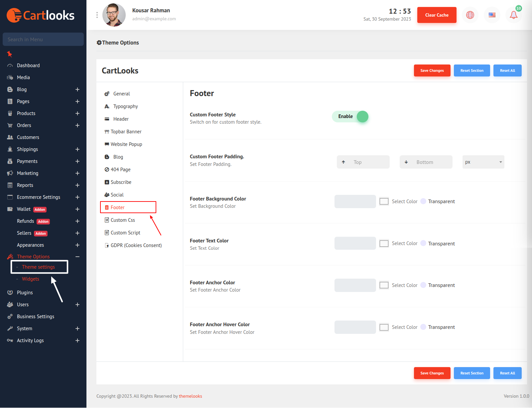The image size is (532, 408).
Task: Collapse the Theme Options sidebar menu
Action: click(77, 257)
